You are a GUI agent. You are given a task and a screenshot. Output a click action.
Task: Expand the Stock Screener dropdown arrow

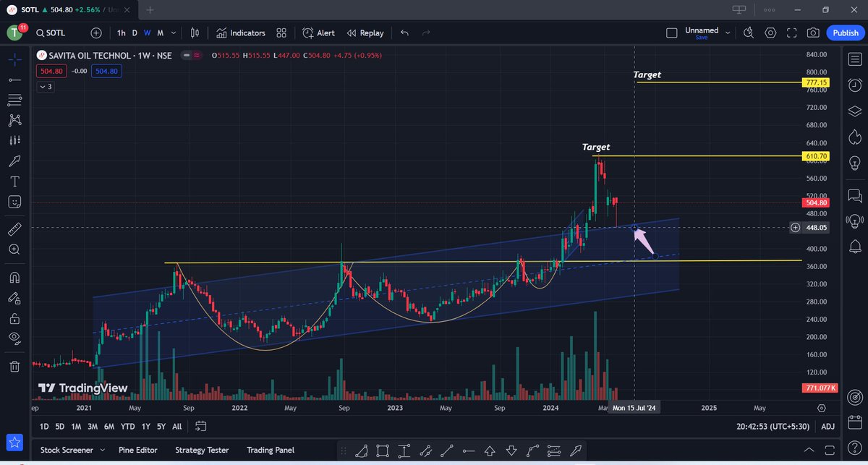tap(102, 450)
